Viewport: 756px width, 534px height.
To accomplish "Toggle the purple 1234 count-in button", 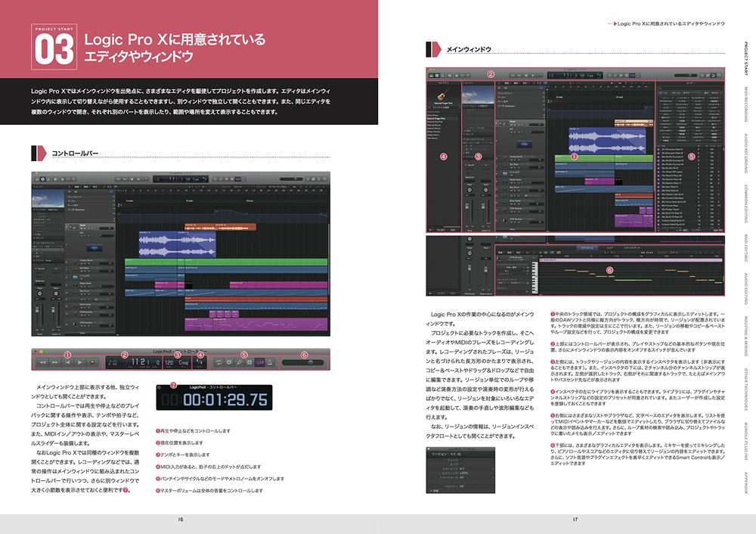I will coord(260,362).
